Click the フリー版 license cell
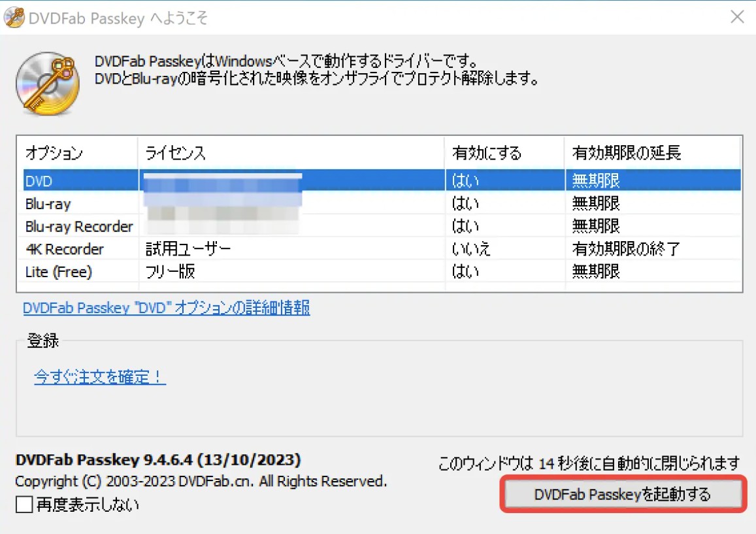 click(x=170, y=272)
